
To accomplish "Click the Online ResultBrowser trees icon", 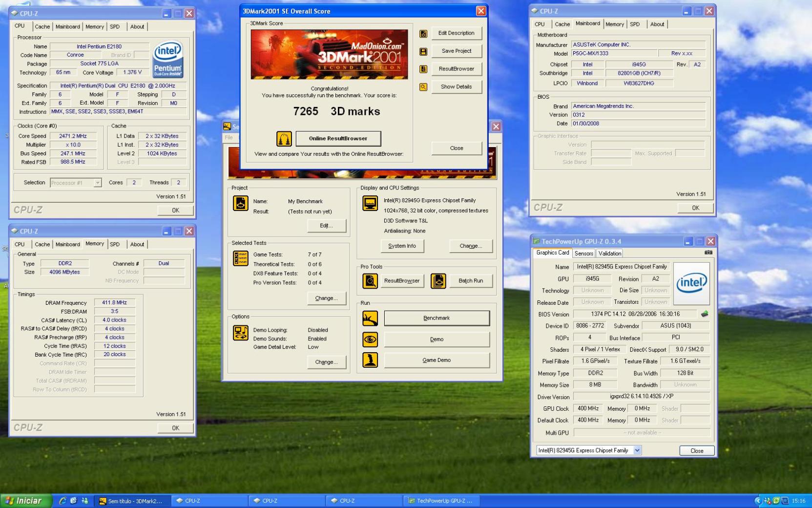I will 284,139.
